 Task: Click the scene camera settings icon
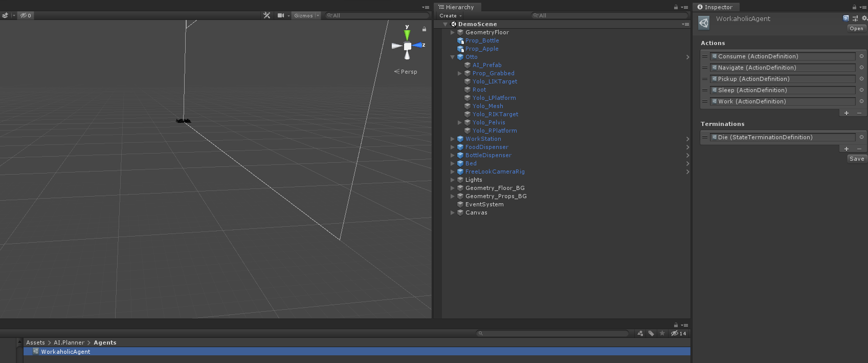(x=281, y=15)
